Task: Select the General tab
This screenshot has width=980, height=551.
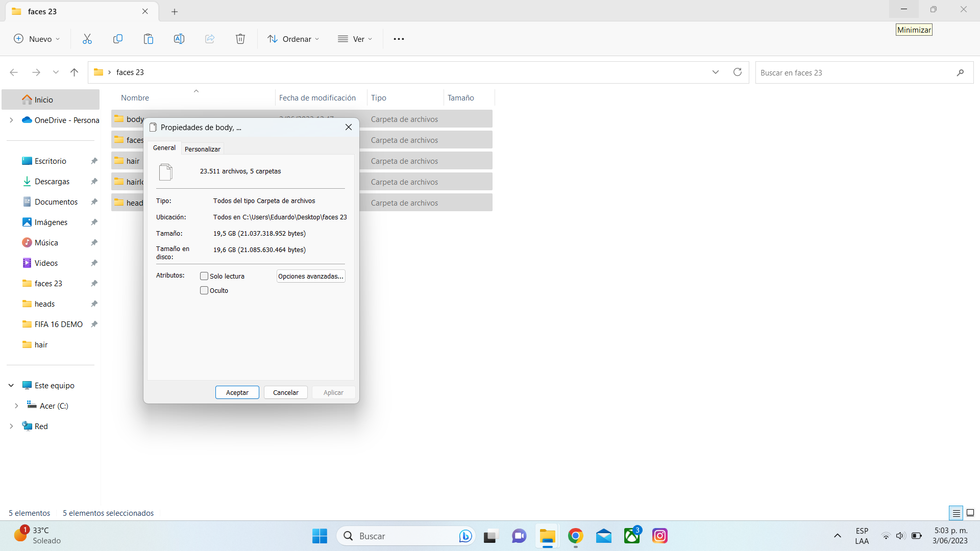Action: click(164, 147)
